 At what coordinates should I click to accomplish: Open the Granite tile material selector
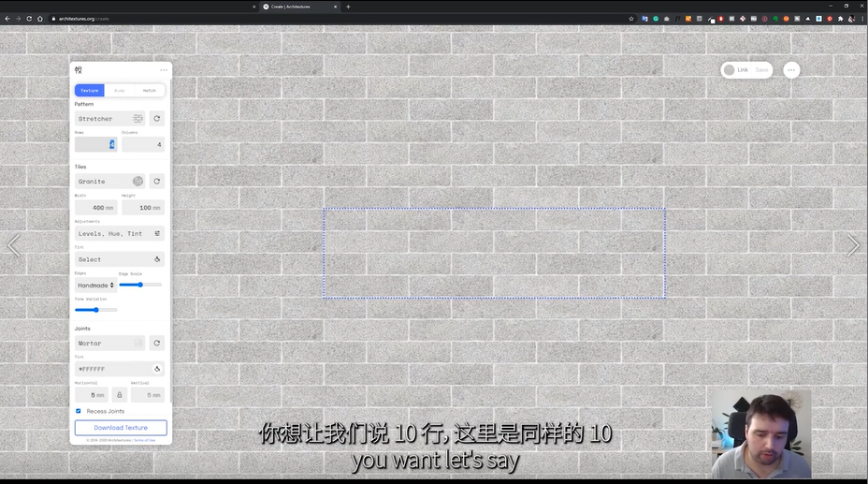click(109, 181)
